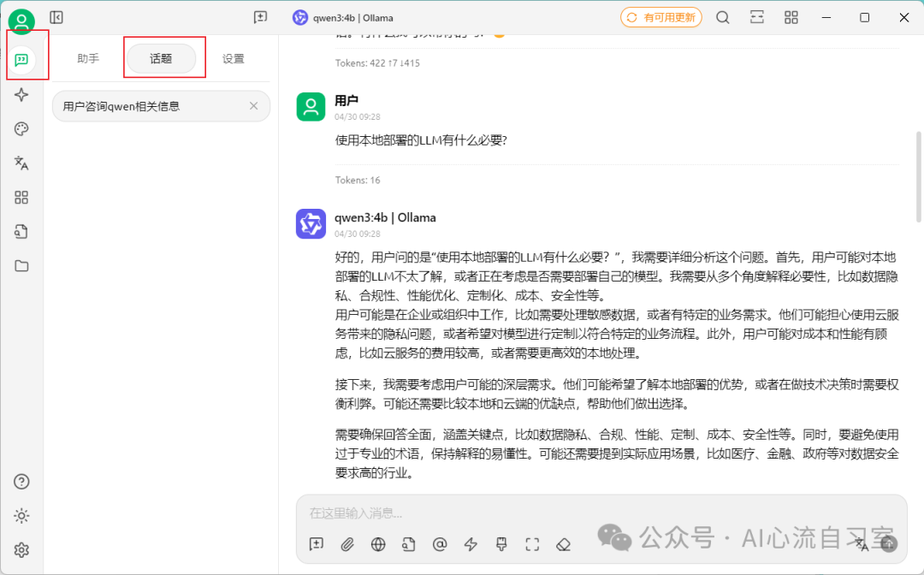Open the mini apps grid in title bar
This screenshot has width=924, height=575.
pyautogui.click(x=791, y=18)
